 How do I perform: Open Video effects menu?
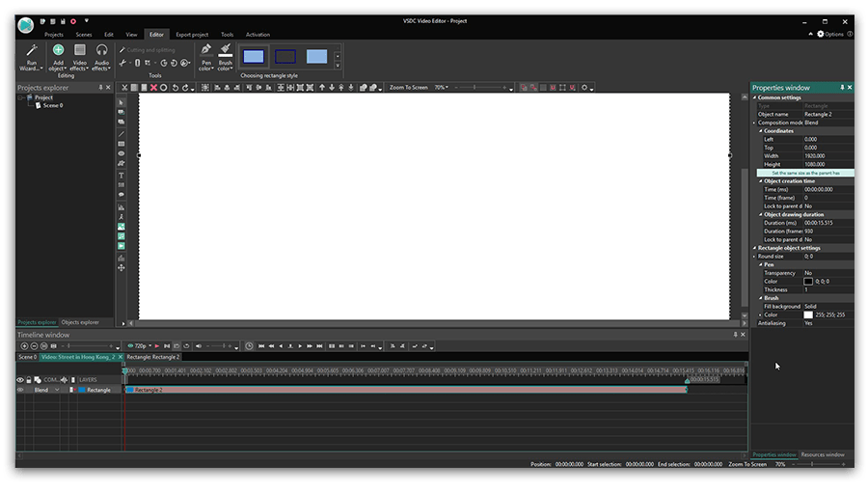coord(80,58)
